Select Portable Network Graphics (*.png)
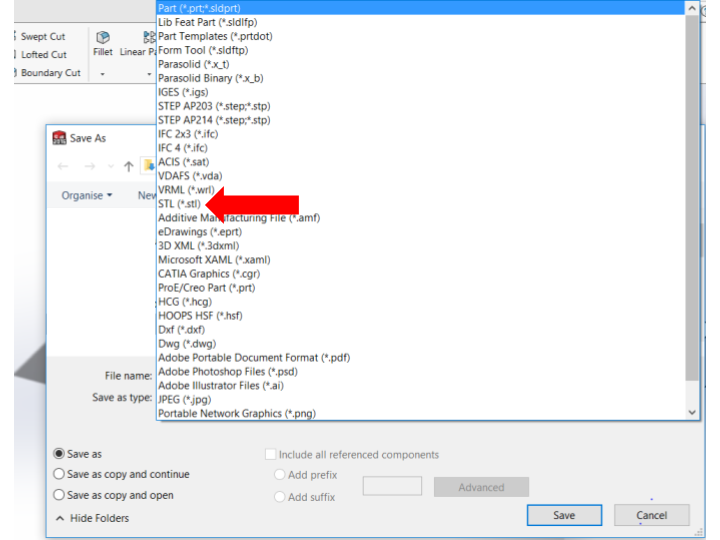 (x=421, y=414)
